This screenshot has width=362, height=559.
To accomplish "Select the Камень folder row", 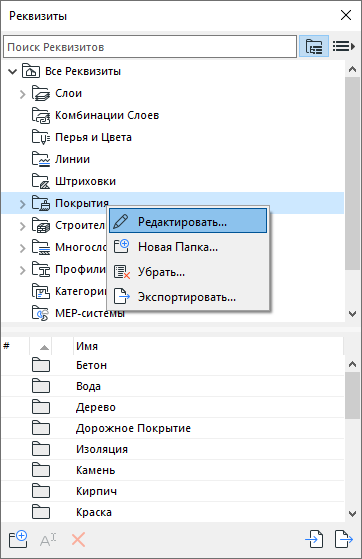I will tap(173, 470).
